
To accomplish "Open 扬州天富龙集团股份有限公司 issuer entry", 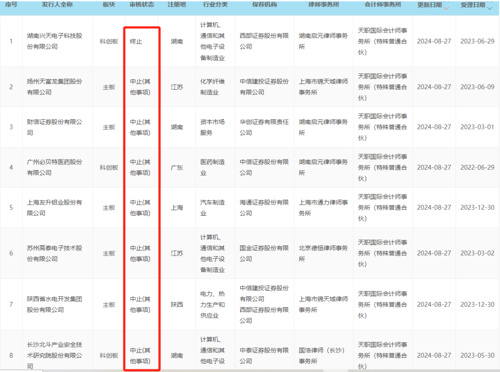I will [x=54, y=87].
